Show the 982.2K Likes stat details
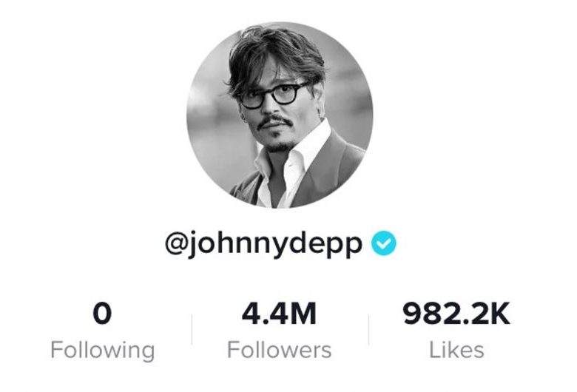This screenshot has height=392, width=577. [x=456, y=331]
